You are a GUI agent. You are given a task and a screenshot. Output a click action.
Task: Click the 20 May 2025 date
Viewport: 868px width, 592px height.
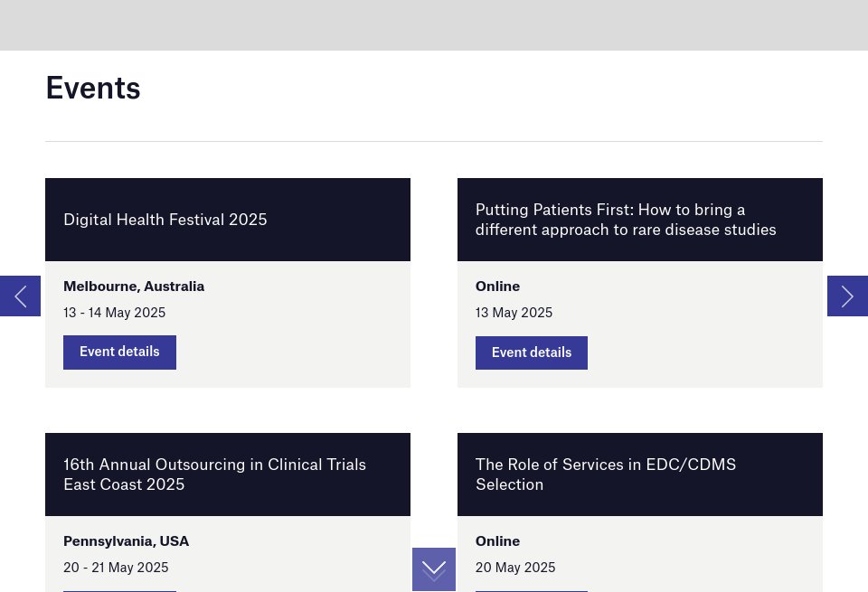point(515,568)
